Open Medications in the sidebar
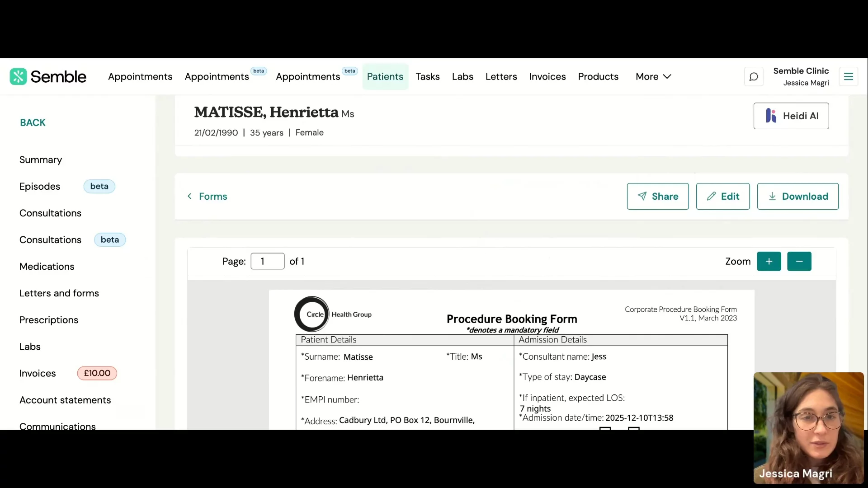This screenshot has height=488, width=868. (47, 267)
